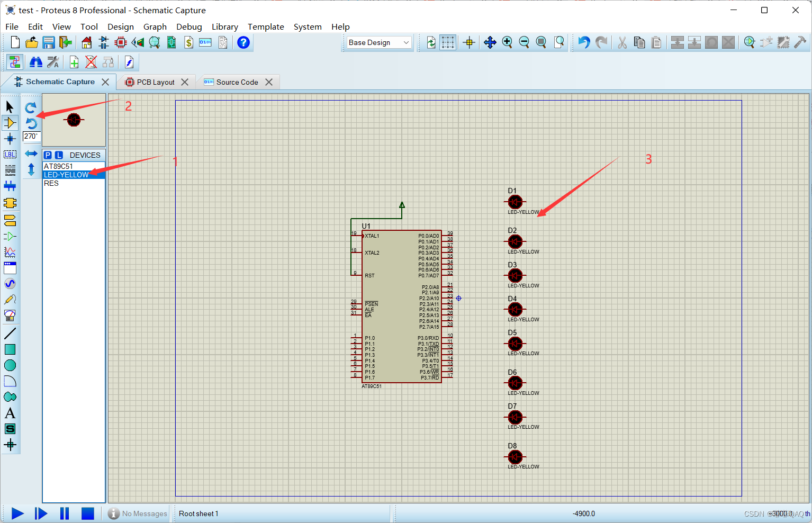Screen dimensions: 812x523
Task: Click the rotation angle field showing 270
Action: click(31, 137)
